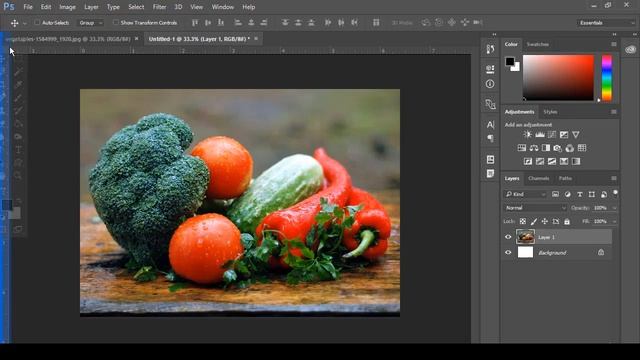The height and width of the screenshot is (360, 640).
Task: Click Auto-Align Layers icon
Action: pos(376,23)
